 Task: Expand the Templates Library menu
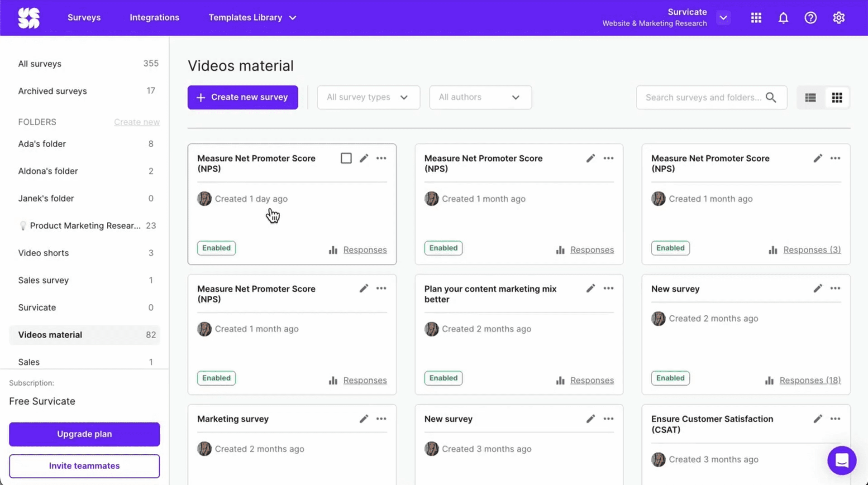click(x=252, y=18)
